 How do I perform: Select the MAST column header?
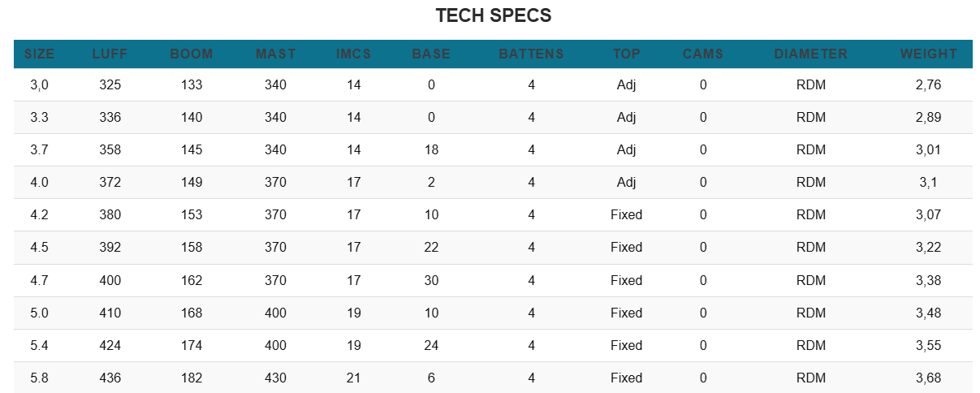pyautogui.click(x=276, y=54)
